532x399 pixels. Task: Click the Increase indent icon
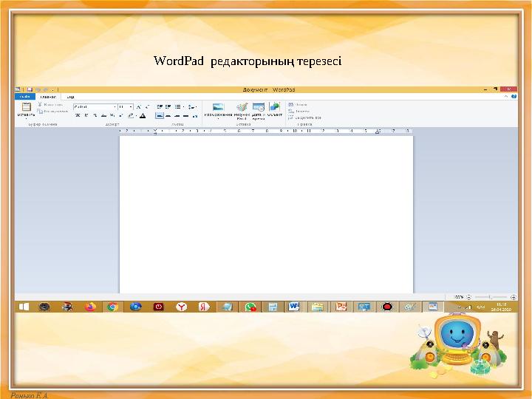pos(168,107)
